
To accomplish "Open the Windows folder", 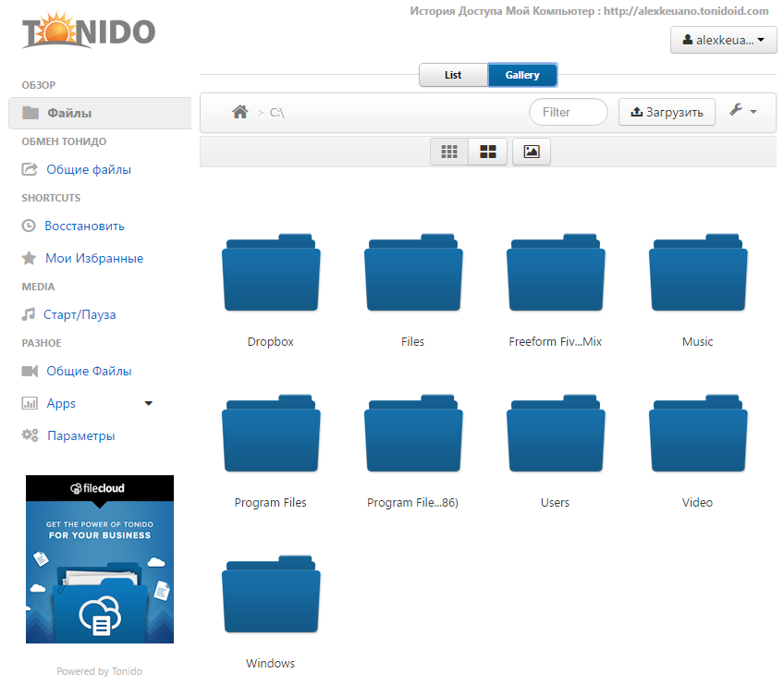I will pos(271,599).
